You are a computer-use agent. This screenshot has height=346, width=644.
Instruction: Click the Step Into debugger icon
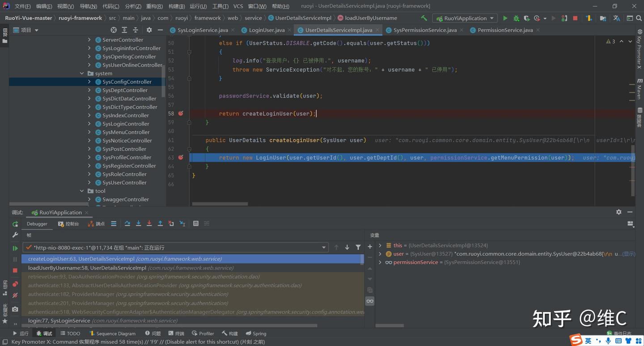138,223
